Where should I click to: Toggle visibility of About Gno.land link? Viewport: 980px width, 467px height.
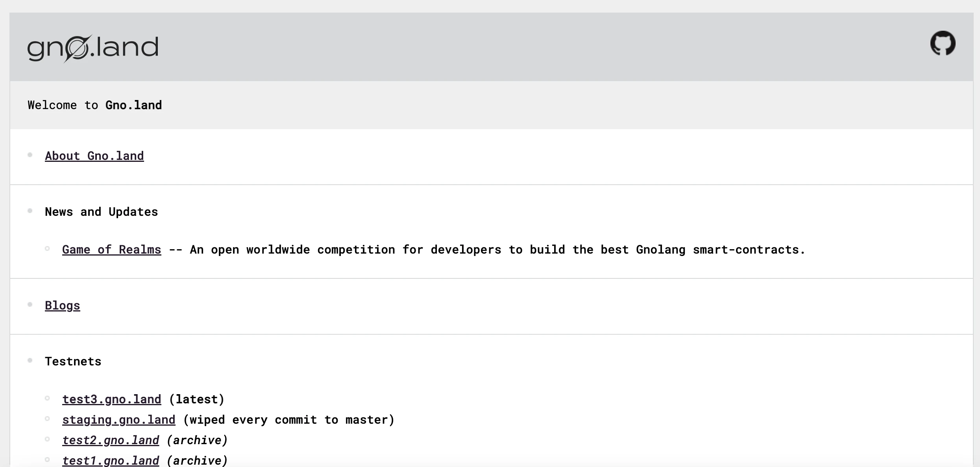pos(94,155)
